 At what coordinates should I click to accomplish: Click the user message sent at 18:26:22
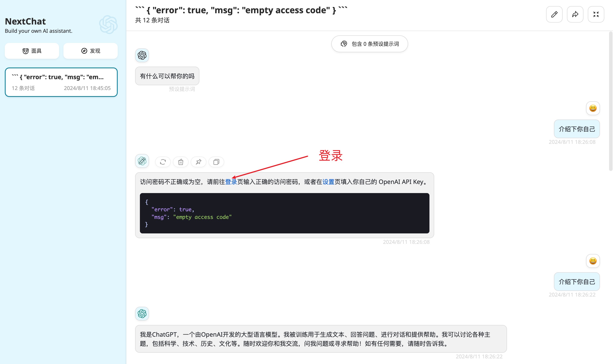[x=577, y=282]
